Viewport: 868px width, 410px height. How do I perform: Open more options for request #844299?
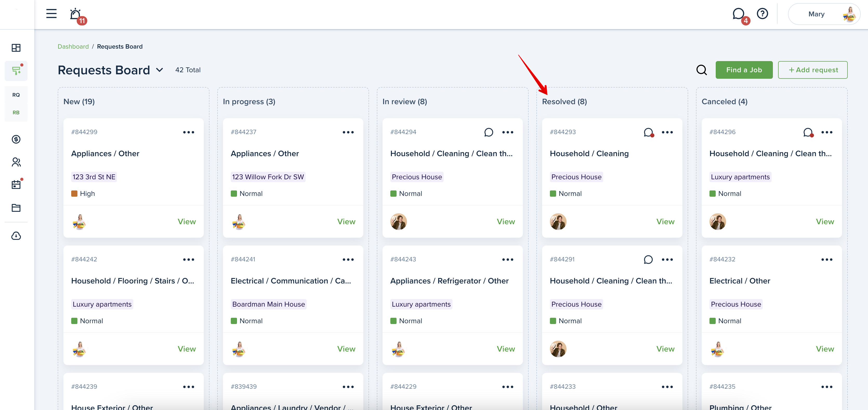189,133
